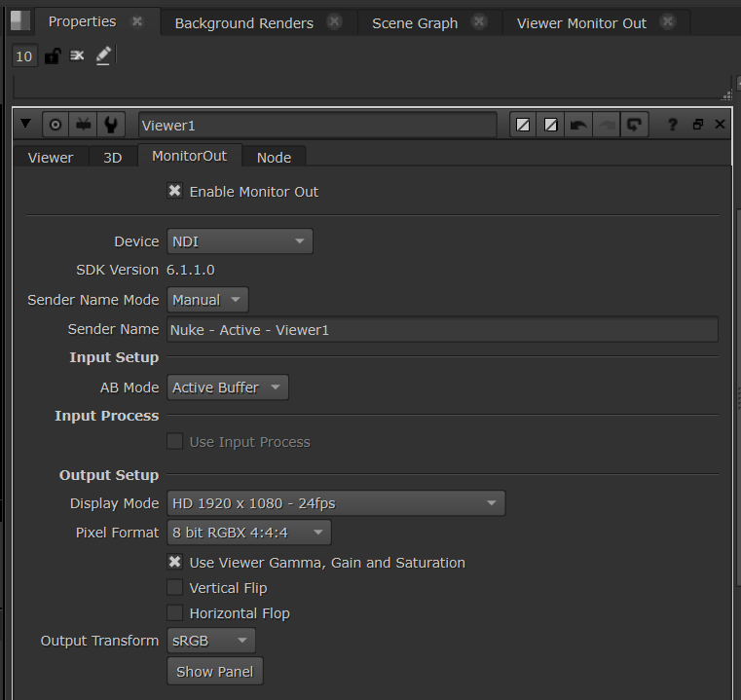Open the Device dropdown showing NDI
Screen dimensions: 741x700
tap(240, 241)
